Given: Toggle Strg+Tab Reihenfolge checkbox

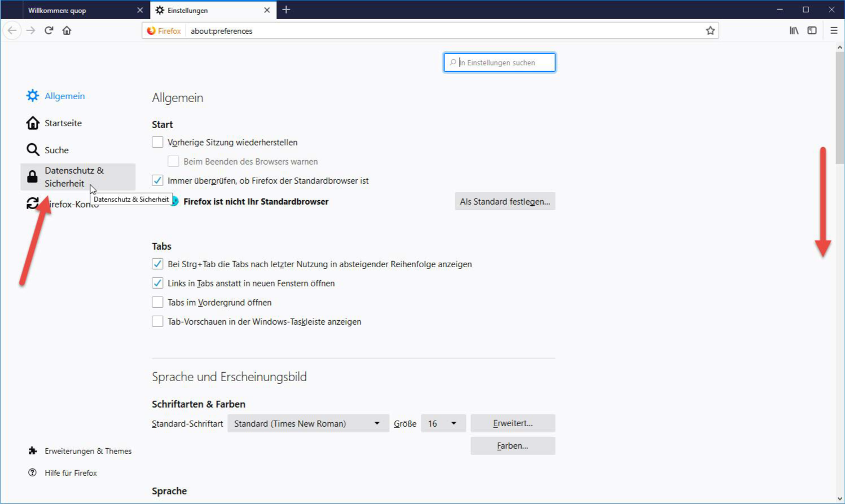Looking at the screenshot, I should (157, 264).
